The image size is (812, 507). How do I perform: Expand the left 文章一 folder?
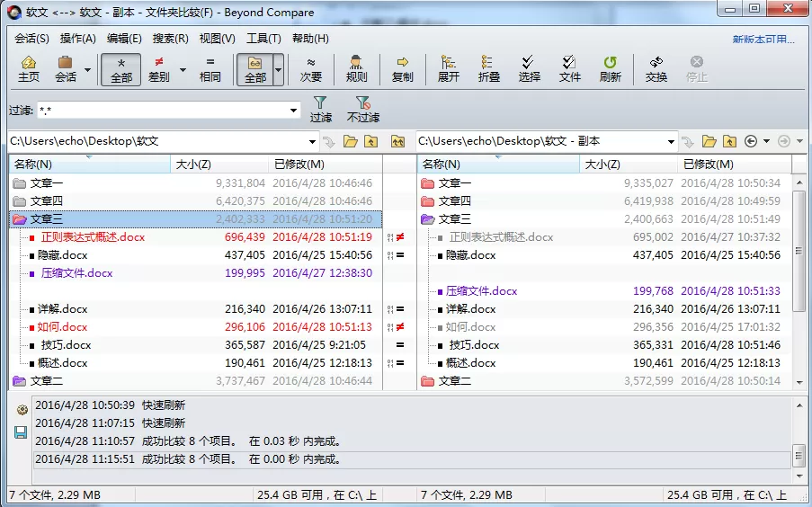coord(20,183)
